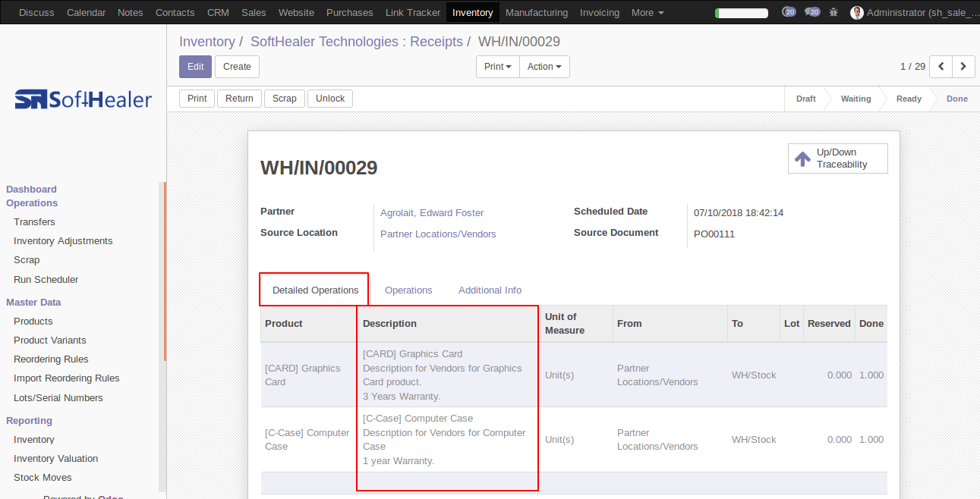Click the Description column header

[449, 323]
